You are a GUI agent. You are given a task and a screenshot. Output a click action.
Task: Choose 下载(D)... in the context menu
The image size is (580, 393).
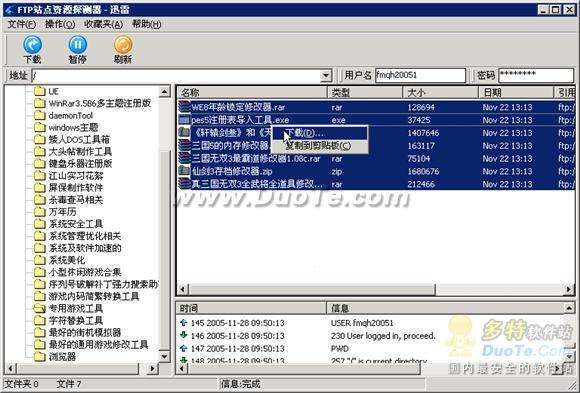pyautogui.click(x=320, y=133)
